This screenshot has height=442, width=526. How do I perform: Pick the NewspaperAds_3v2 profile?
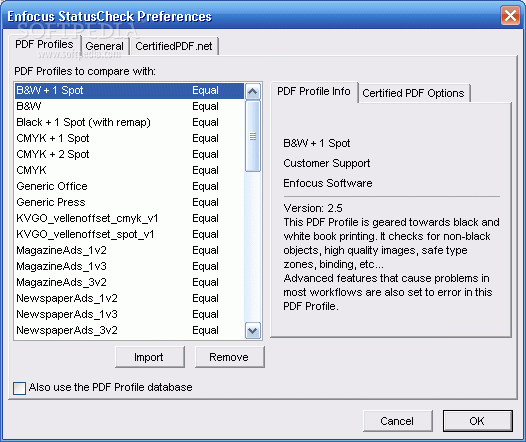point(129,330)
